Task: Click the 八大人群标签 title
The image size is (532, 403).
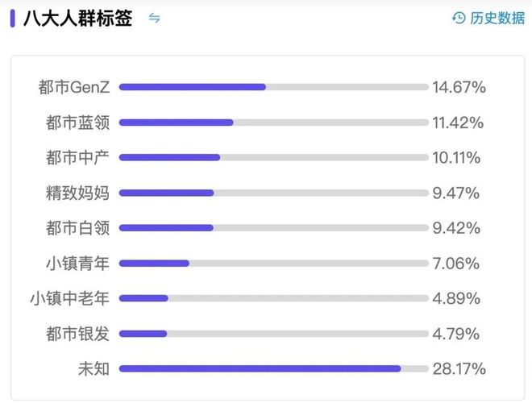Action: click(78, 18)
